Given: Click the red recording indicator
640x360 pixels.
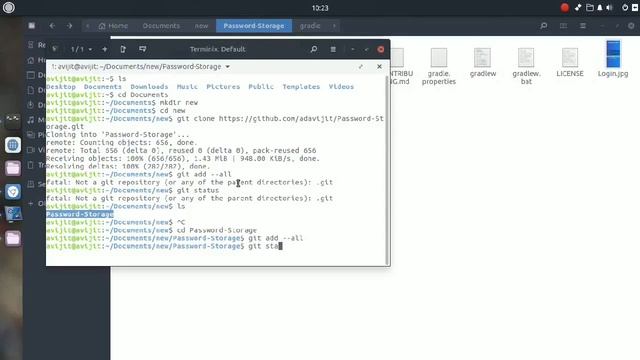Looking at the screenshot, I should (x=564, y=7).
